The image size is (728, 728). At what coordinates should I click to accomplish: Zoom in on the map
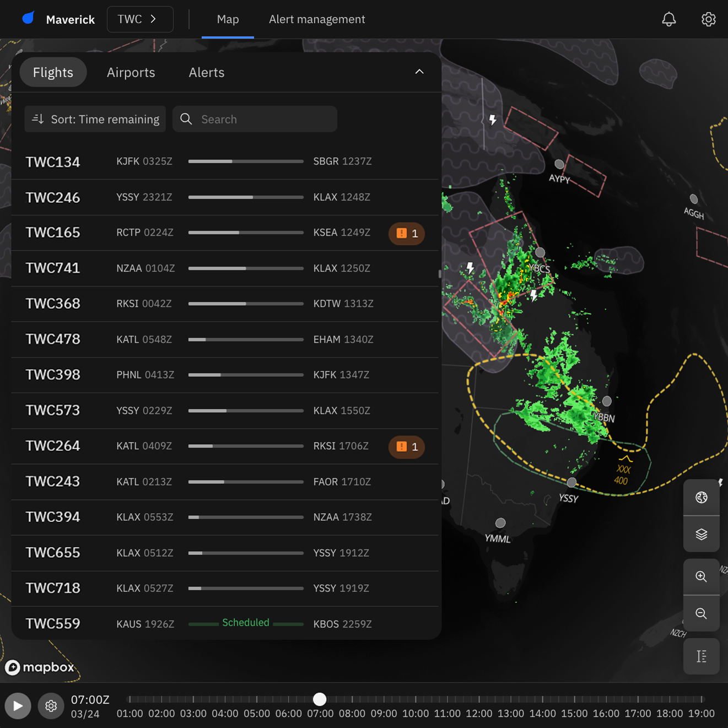[x=701, y=576]
